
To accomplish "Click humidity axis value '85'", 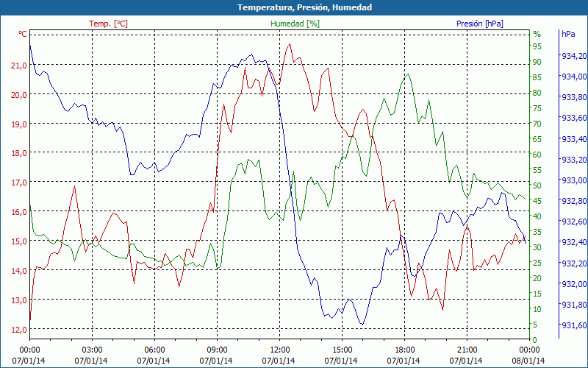I will 537,77.
